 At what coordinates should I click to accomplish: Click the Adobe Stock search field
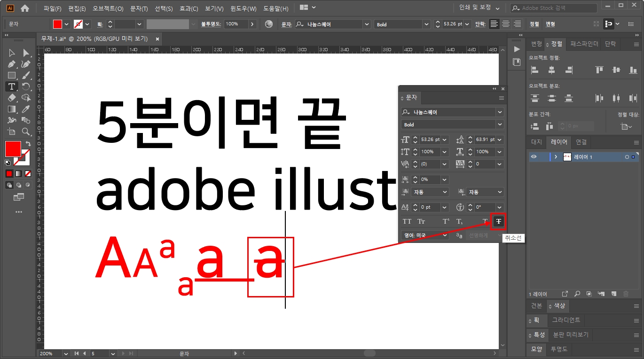pyautogui.click(x=553, y=8)
